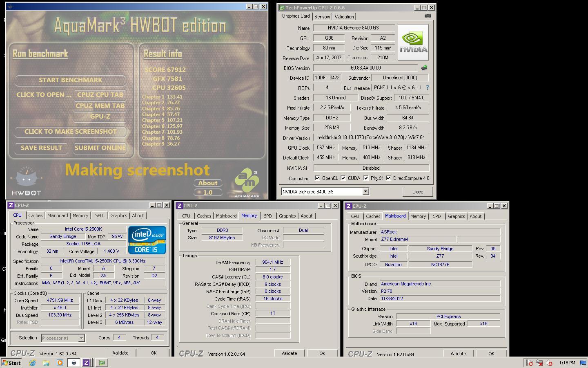Click Close button in GPU-Z
The image size is (588, 368).
(x=417, y=191)
